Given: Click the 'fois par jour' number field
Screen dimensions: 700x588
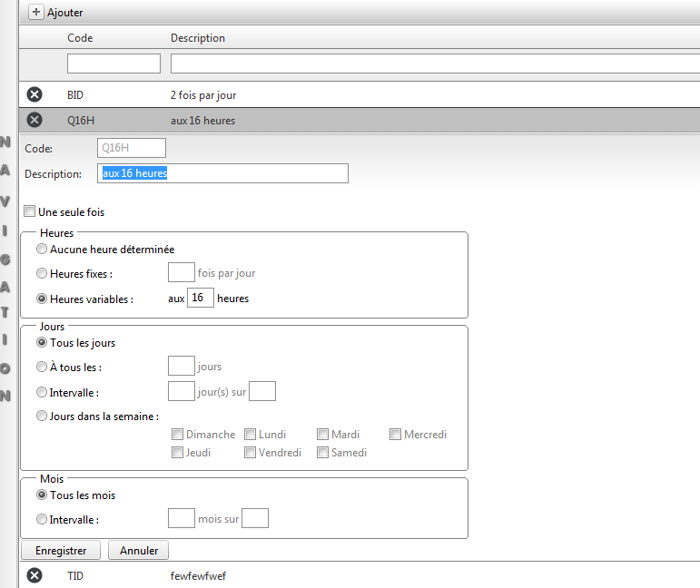Looking at the screenshot, I should (182, 272).
